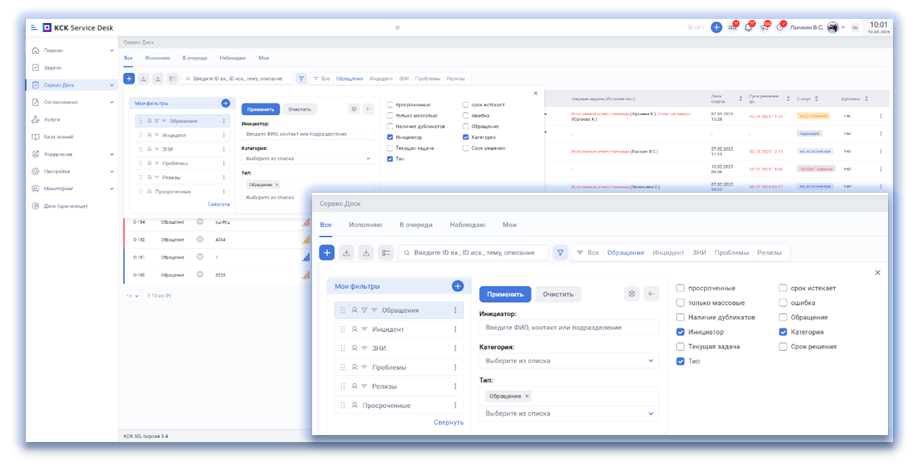Open Задачи from the left sidebar

tap(71, 68)
